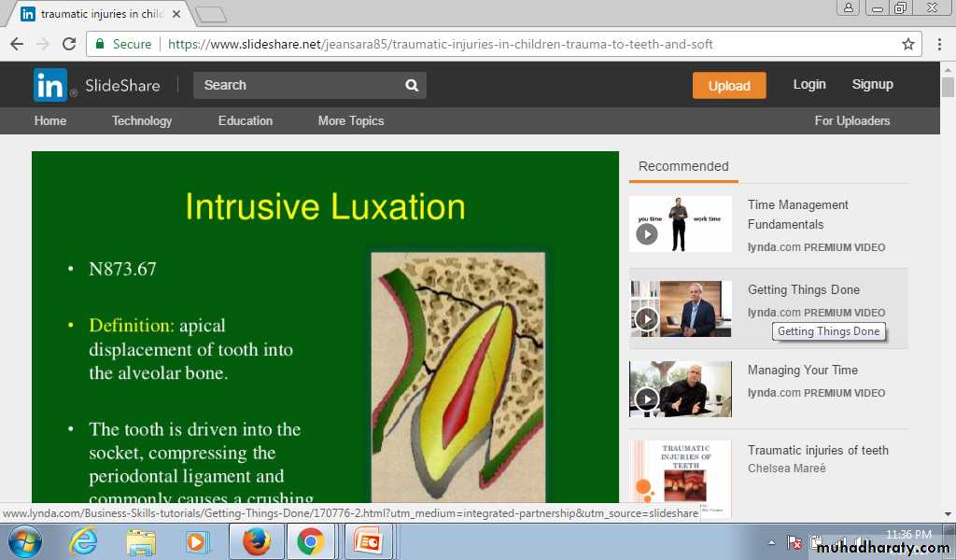Bookmark this page with star icon
This screenshot has width=956, height=560.
[x=907, y=44]
